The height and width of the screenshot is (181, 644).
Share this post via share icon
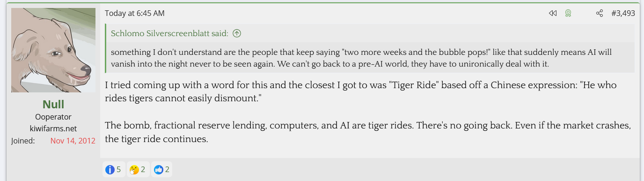click(x=600, y=14)
